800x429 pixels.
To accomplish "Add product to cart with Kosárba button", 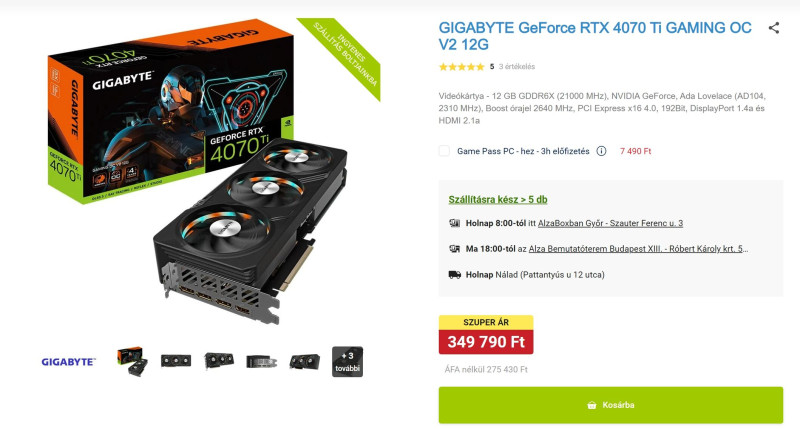I will [x=611, y=405].
